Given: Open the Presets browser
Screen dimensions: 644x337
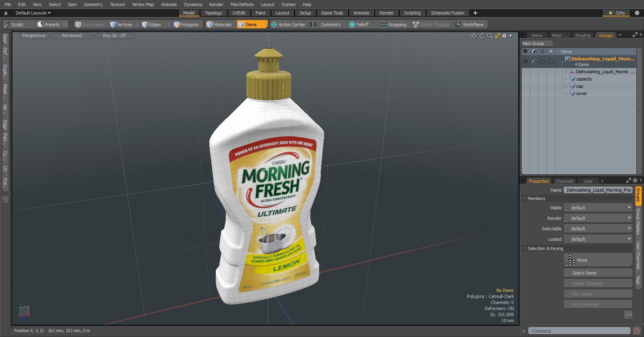Looking at the screenshot, I should click(52, 25).
